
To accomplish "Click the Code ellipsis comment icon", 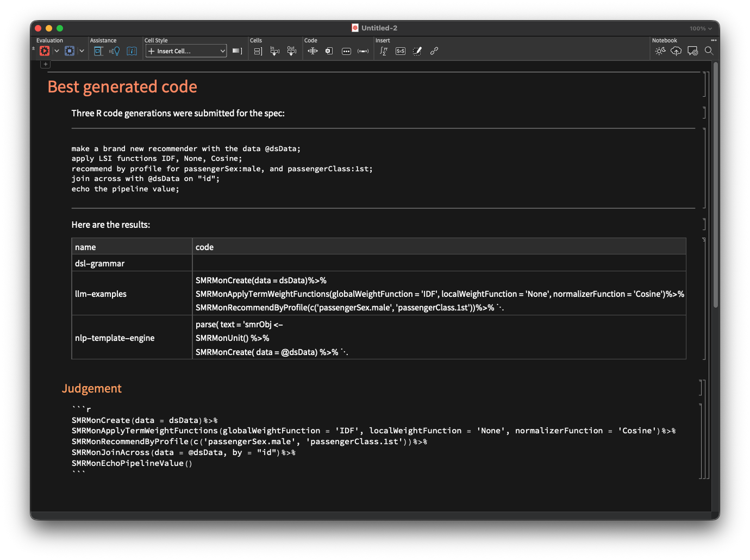I will [346, 51].
